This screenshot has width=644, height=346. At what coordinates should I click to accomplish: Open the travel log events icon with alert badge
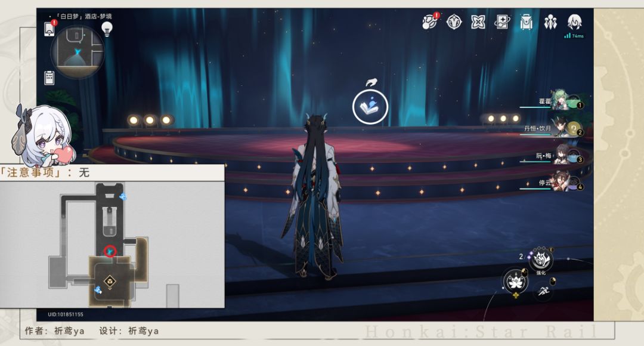(x=430, y=21)
